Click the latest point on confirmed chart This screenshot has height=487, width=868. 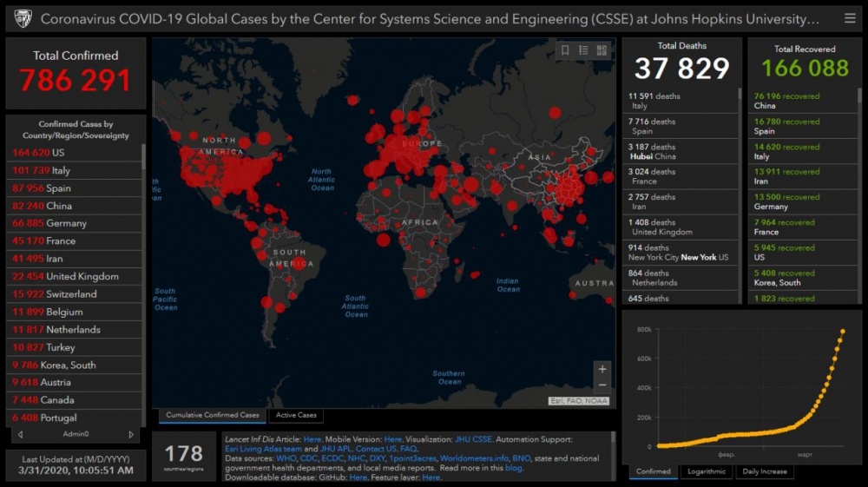(x=843, y=332)
